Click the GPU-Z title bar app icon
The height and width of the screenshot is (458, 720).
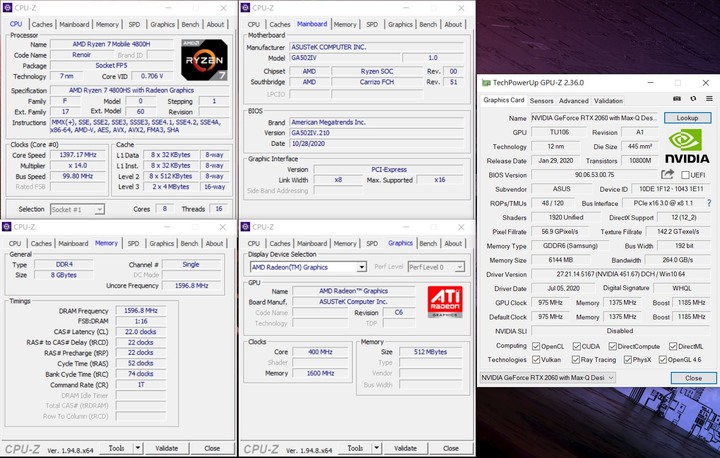(486, 83)
